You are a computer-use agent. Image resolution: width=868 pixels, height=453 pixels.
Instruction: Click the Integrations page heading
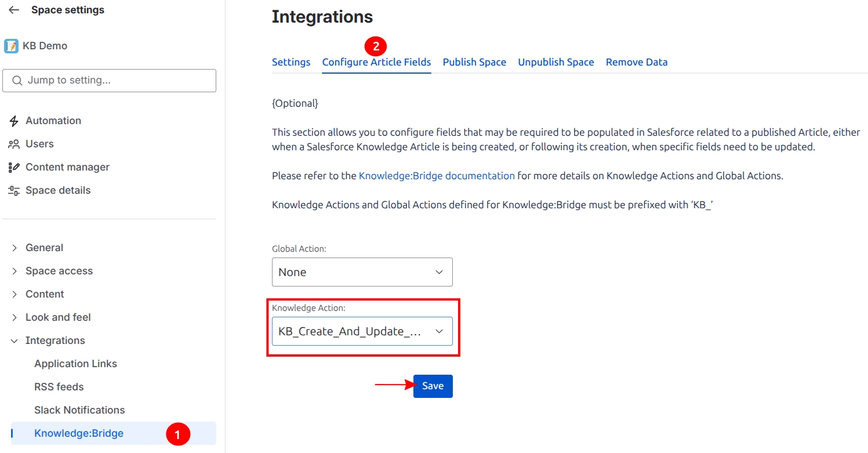[x=322, y=17]
